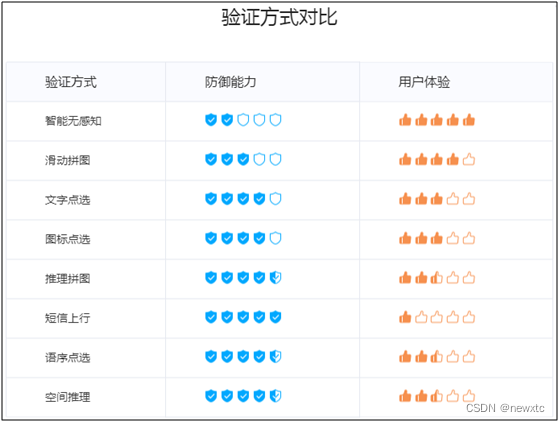Click half-filled shield in 推理拼图 row
The height and width of the screenshot is (422, 560).
(x=275, y=277)
